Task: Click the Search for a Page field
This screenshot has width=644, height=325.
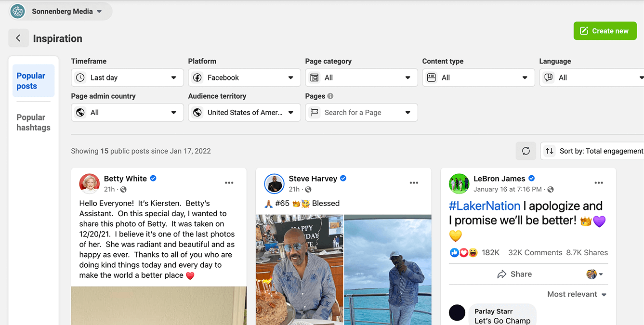Action: coord(361,113)
